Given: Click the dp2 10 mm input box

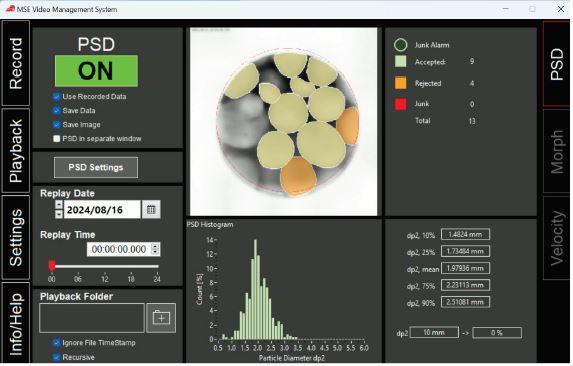Looking at the screenshot, I should point(434,332).
